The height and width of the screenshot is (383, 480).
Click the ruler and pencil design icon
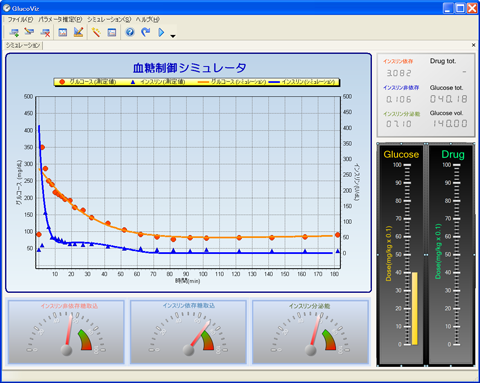click(x=78, y=32)
